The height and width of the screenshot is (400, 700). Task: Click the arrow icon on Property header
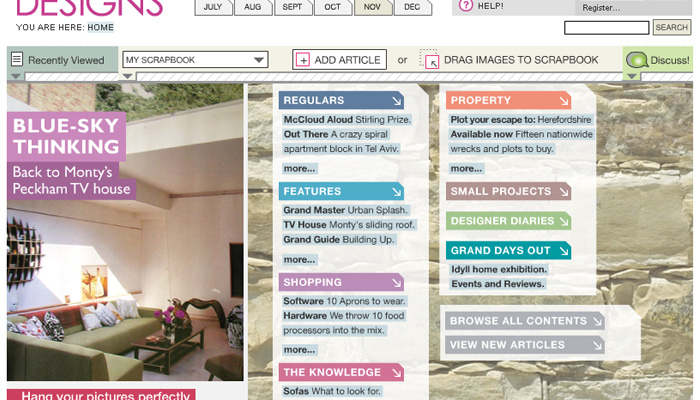tap(564, 101)
